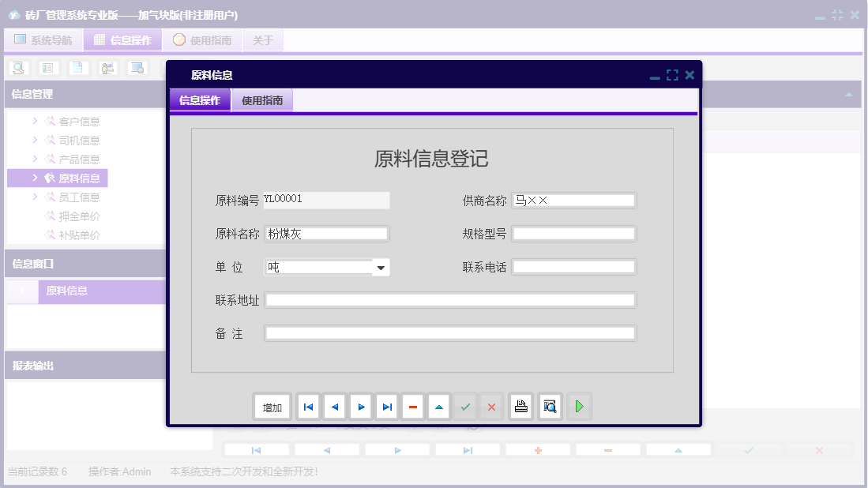Run the report using the green play icon
868x488 pixels.
(579, 406)
